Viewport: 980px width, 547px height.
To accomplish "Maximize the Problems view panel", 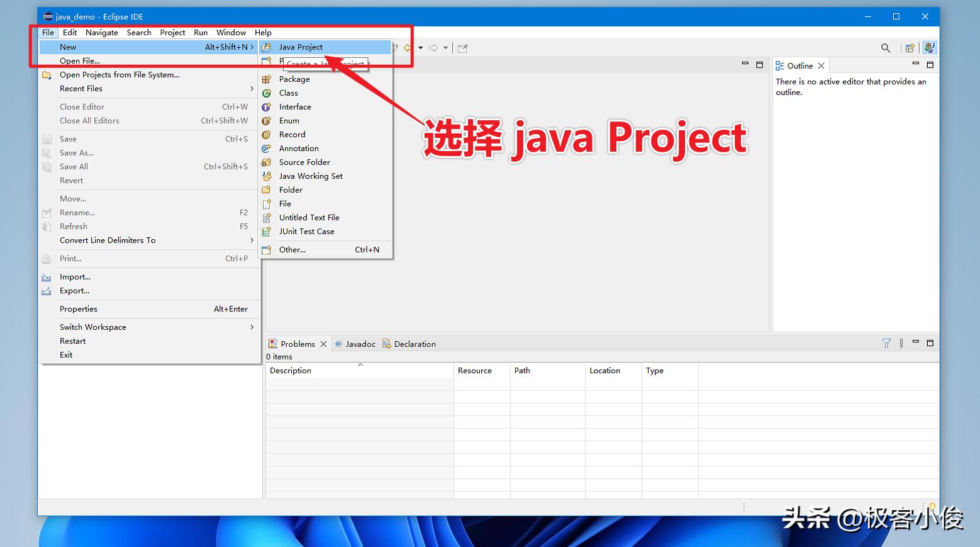I will pos(930,344).
